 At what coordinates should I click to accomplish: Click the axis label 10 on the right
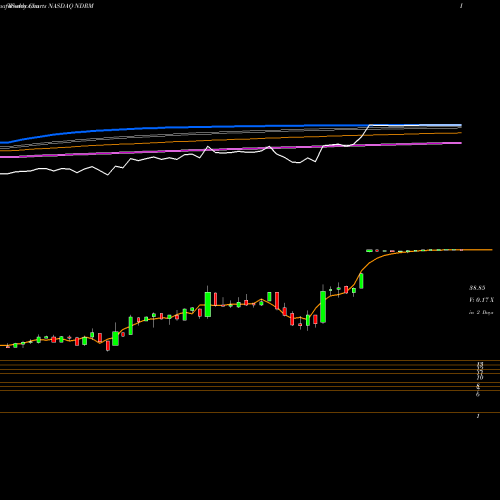(x=480, y=378)
